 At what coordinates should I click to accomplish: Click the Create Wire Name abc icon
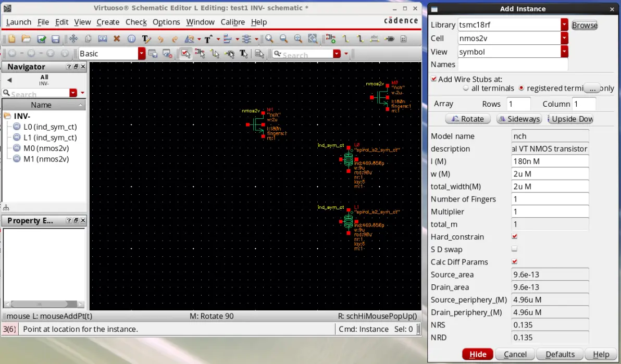374,39
